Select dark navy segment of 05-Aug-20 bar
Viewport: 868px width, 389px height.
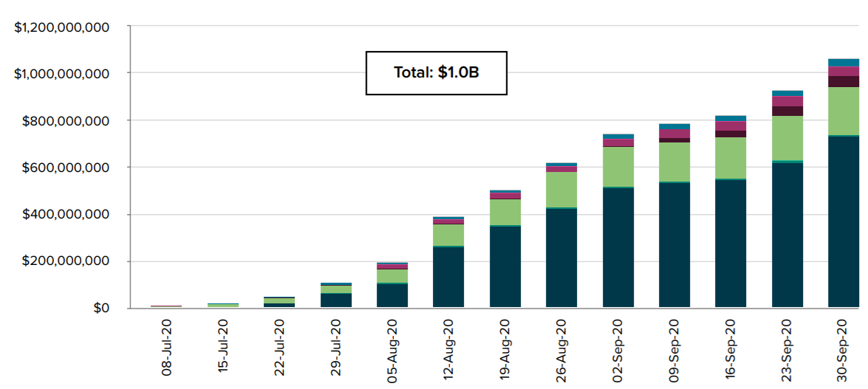coord(392,296)
